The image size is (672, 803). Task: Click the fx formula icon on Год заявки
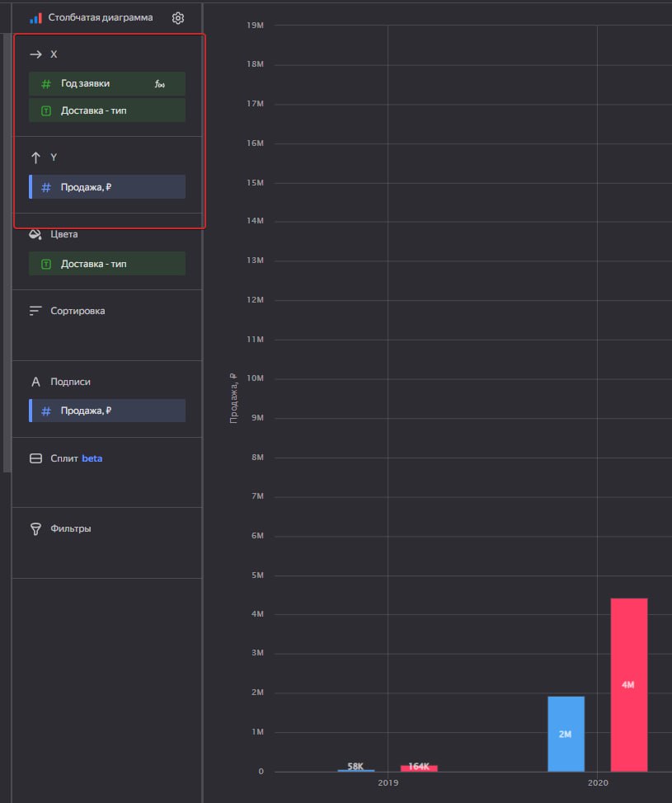pyautogui.click(x=160, y=84)
